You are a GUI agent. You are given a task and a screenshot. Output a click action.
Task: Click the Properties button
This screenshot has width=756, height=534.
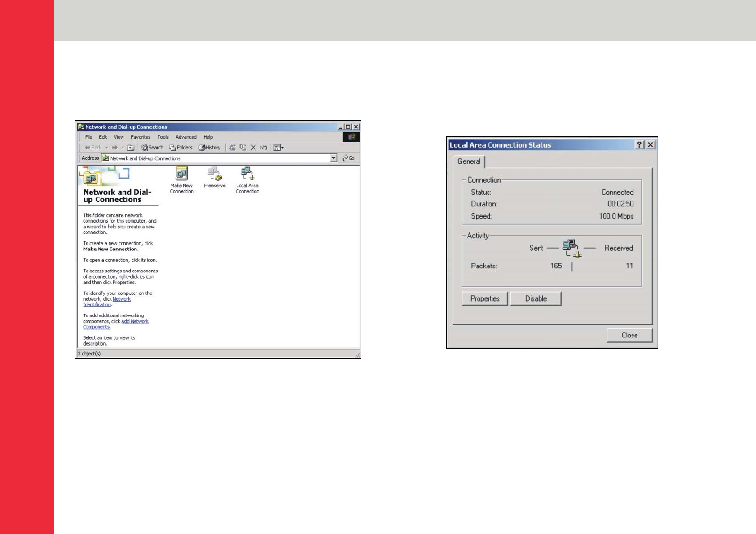(x=485, y=298)
